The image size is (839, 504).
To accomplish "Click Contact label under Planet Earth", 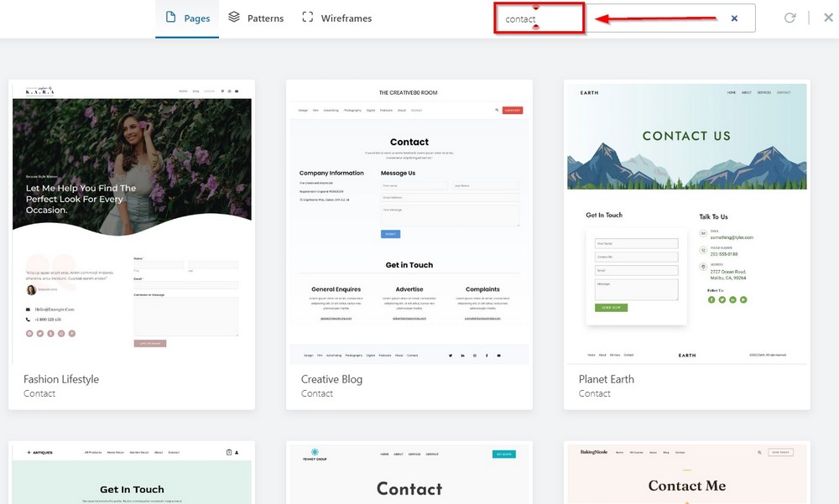I will pos(595,393).
